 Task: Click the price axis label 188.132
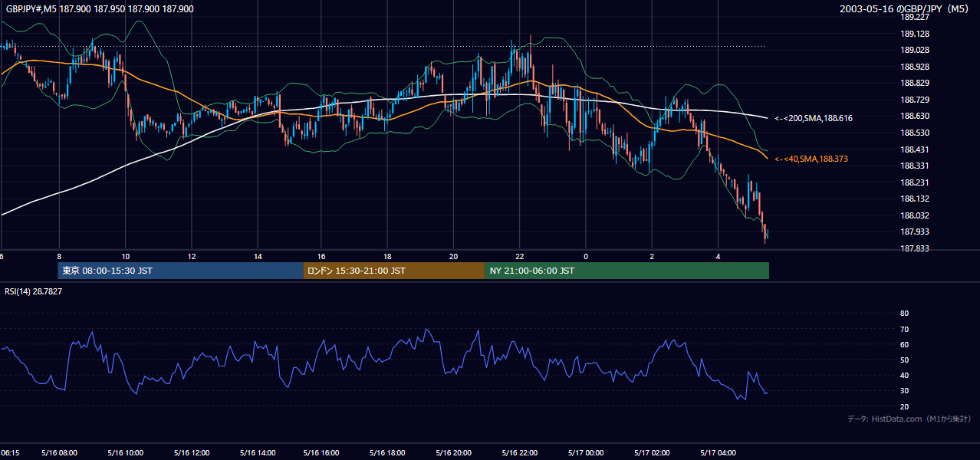point(915,199)
